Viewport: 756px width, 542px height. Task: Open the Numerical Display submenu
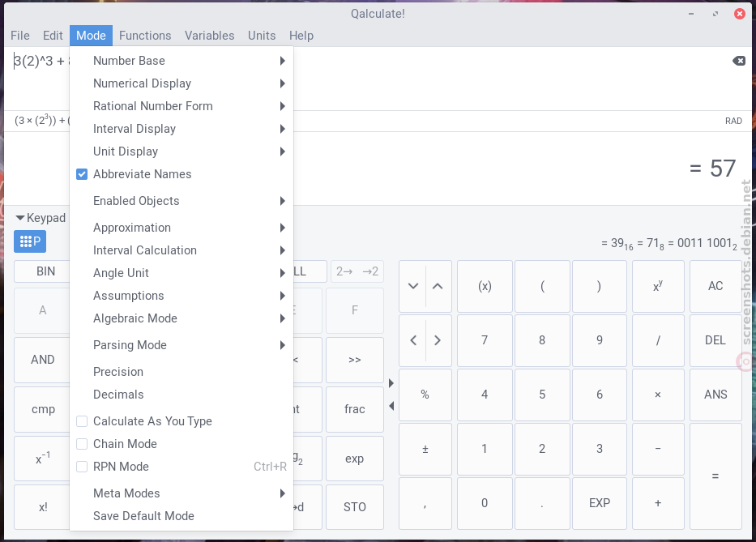point(182,83)
